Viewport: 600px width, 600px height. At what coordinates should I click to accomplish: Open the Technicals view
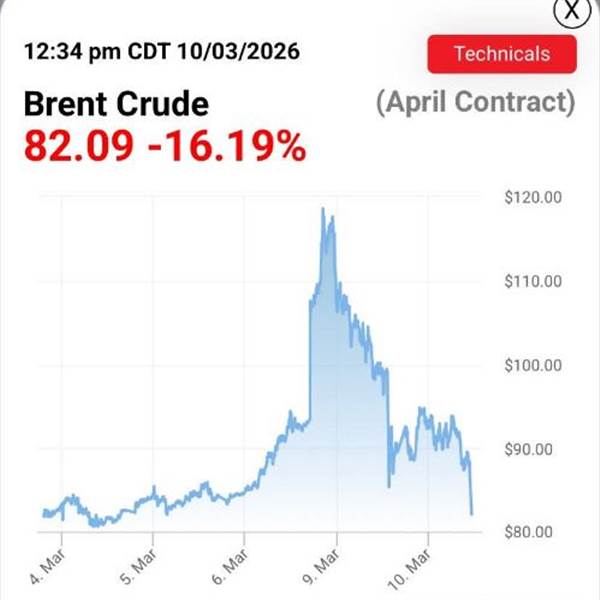(501, 54)
